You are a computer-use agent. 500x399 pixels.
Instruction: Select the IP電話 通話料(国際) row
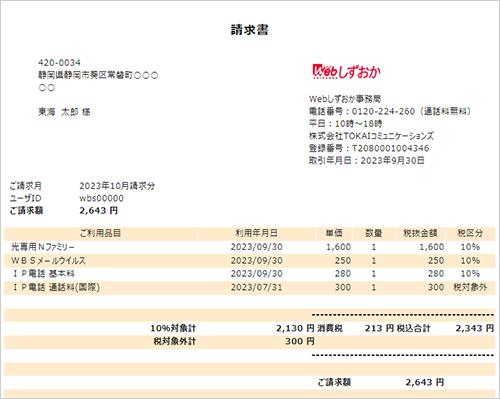click(250, 287)
